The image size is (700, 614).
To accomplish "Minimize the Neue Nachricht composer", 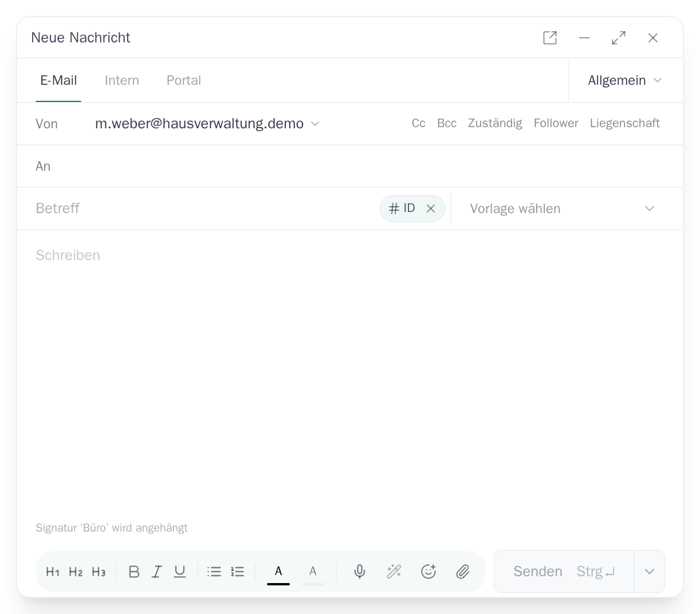I will pos(584,38).
